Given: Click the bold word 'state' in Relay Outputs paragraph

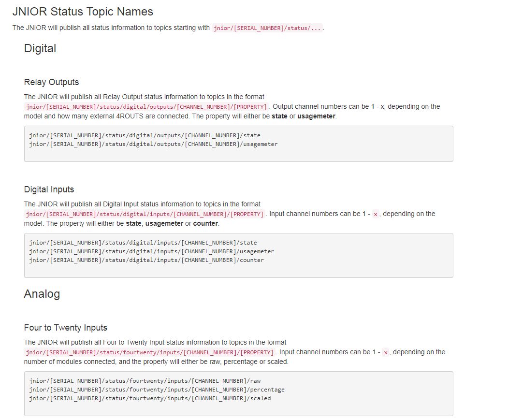Looking at the screenshot, I should click(x=279, y=116).
